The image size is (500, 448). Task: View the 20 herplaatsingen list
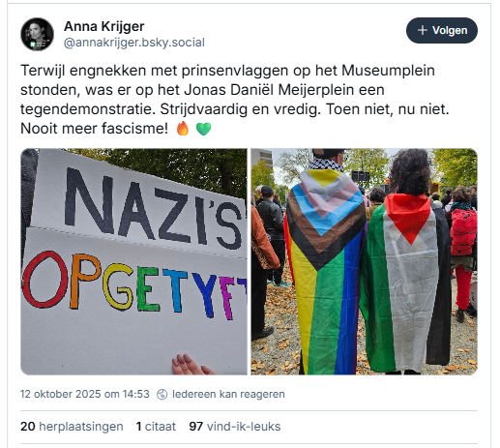tap(72, 427)
